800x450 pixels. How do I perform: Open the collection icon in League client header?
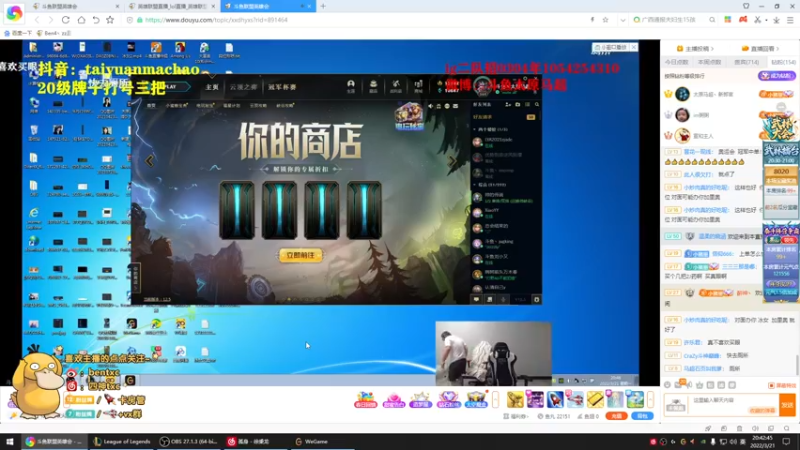click(x=373, y=86)
